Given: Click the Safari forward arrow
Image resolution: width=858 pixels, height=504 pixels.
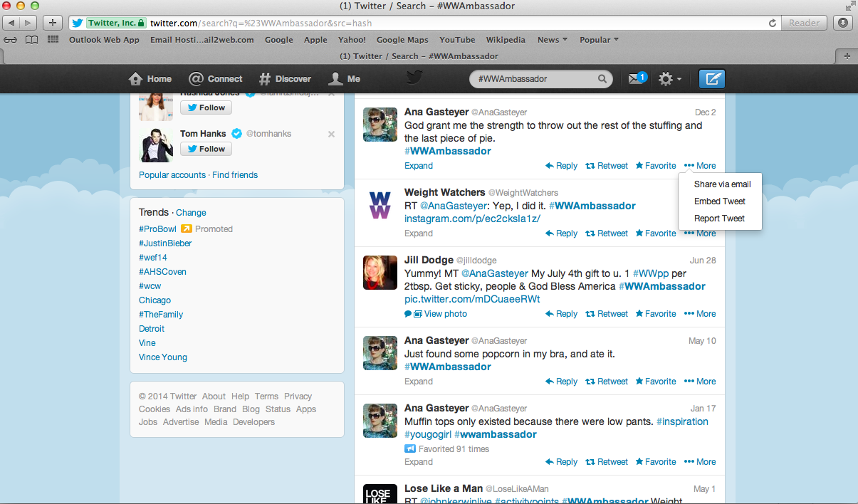Looking at the screenshot, I should coord(29,23).
